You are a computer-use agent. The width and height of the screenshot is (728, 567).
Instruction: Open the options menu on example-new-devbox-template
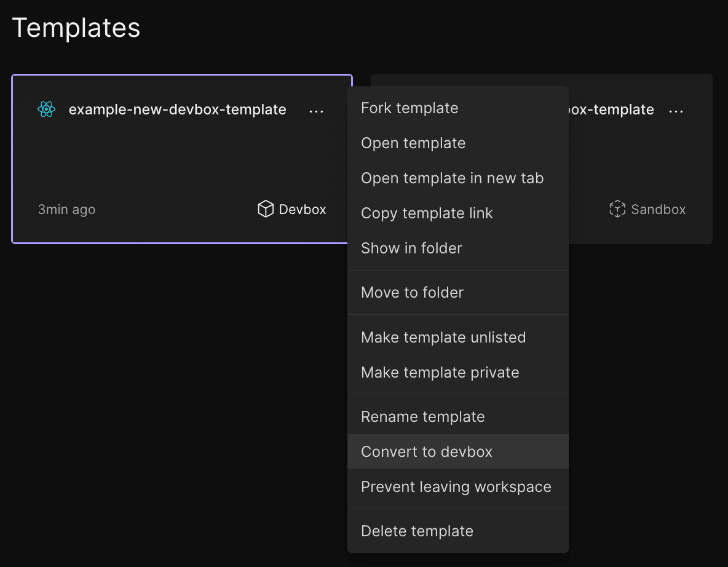tap(316, 110)
